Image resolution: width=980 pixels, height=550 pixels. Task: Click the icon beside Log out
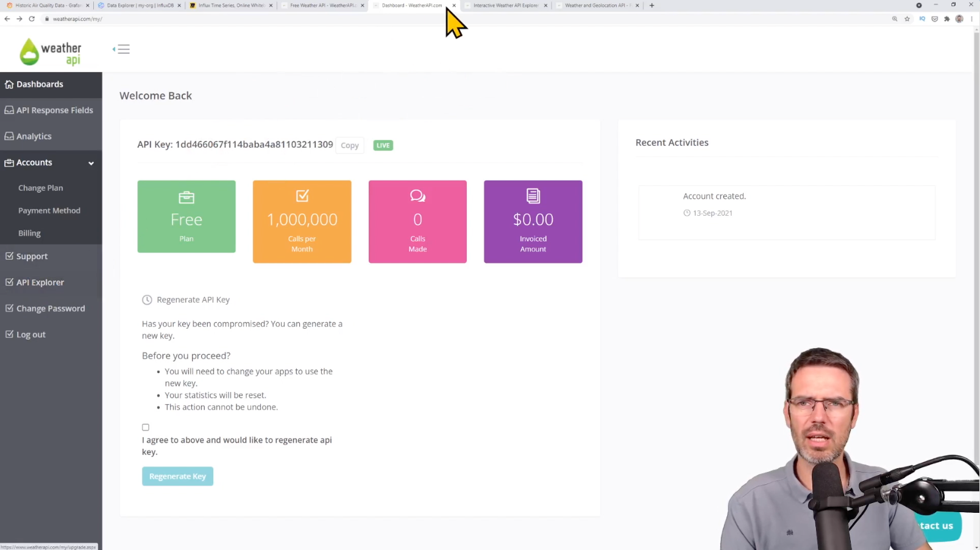[9, 334]
